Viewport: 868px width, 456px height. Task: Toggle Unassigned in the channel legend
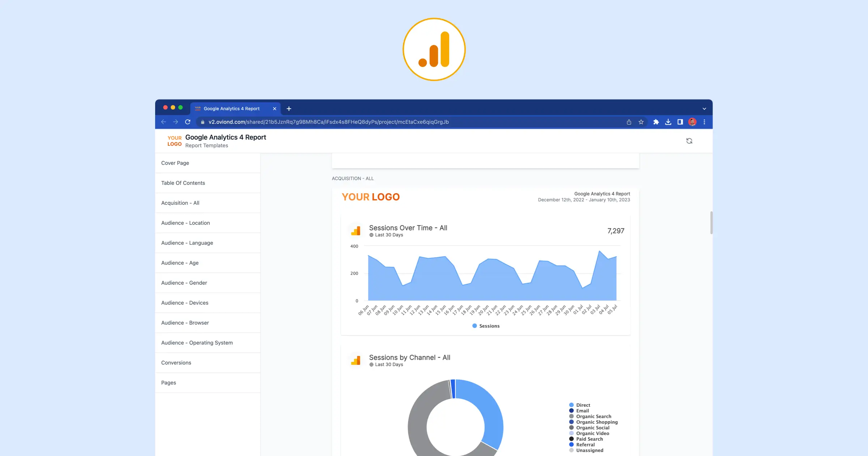point(586,450)
